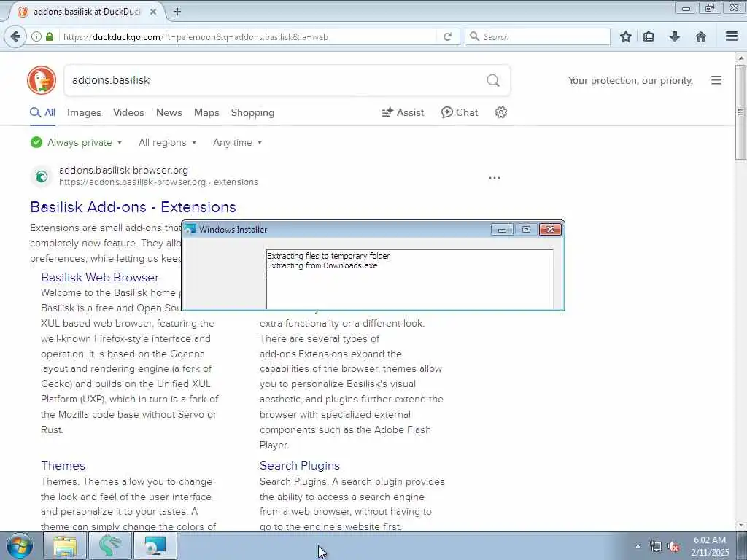747x560 pixels.
Task: Click the green padlock security icon
Action: [50, 36]
